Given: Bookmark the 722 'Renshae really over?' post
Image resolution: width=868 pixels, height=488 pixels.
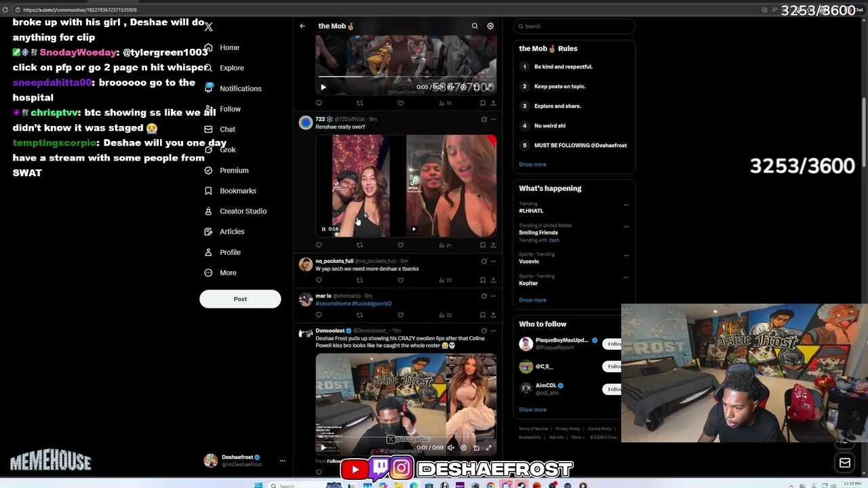Looking at the screenshot, I should click(x=482, y=245).
